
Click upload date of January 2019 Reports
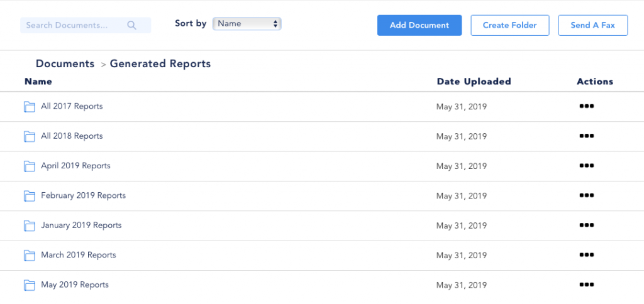point(462,226)
